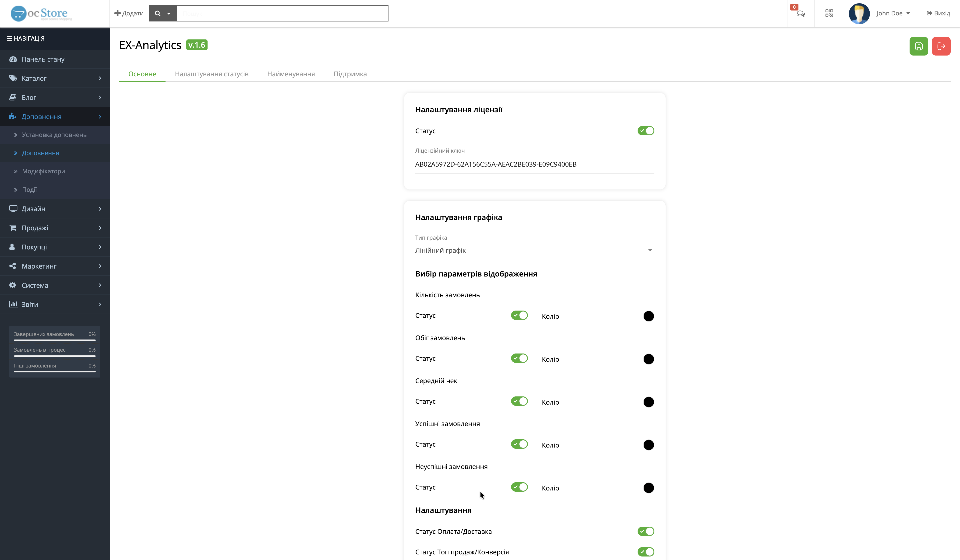Toggle Статус under Кількість замовлень
This screenshot has height=560, width=960.
[x=519, y=315]
